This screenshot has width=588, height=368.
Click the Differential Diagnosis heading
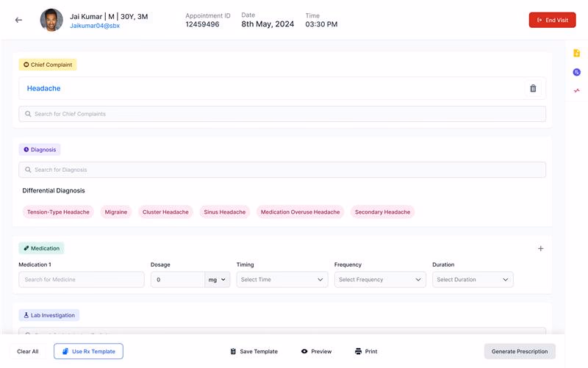tap(54, 190)
